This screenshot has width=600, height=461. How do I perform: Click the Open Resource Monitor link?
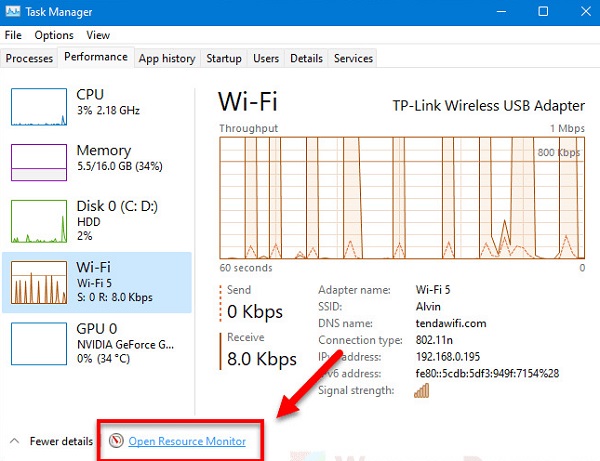pyautogui.click(x=187, y=441)
